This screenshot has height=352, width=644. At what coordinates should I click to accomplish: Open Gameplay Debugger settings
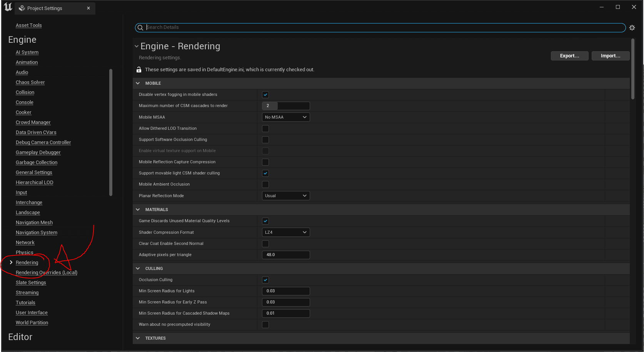click(x=38, y=153)
